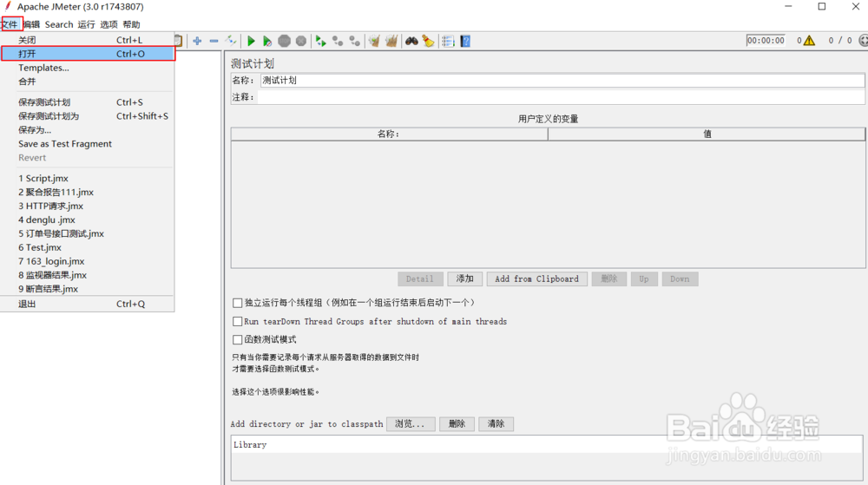
Task: Enable Run tearDown Thread Groups checkbox
Action: [x=238, y=321]
